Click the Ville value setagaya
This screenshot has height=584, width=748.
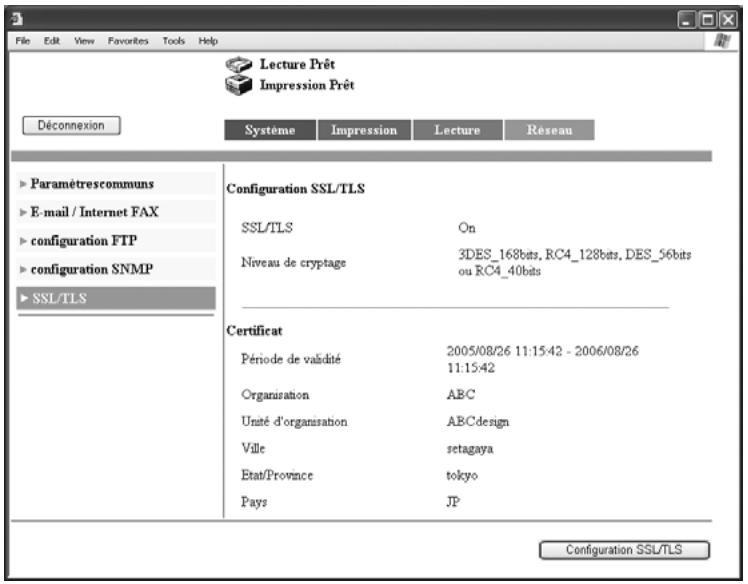pyautogui.click(x=470, y=449)
